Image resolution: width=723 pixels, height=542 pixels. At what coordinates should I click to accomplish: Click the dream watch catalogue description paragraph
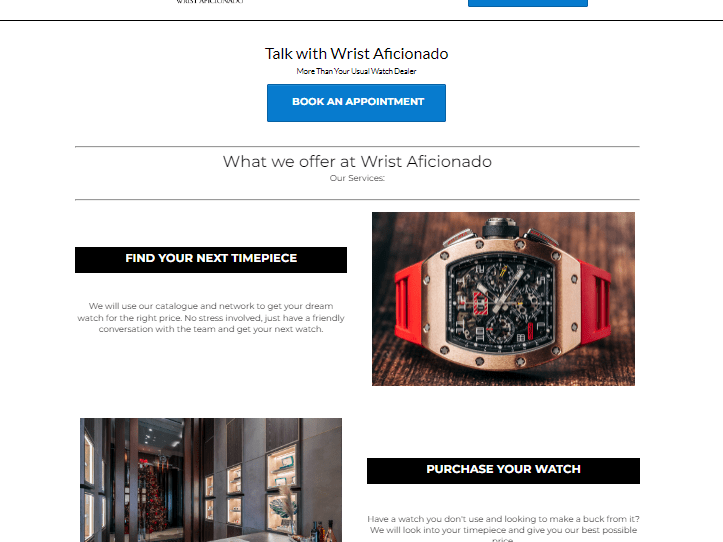point(211,317)
